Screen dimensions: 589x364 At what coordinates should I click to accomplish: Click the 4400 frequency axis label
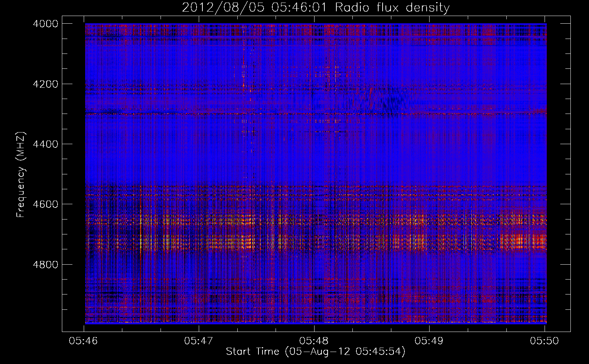(46, 144)
